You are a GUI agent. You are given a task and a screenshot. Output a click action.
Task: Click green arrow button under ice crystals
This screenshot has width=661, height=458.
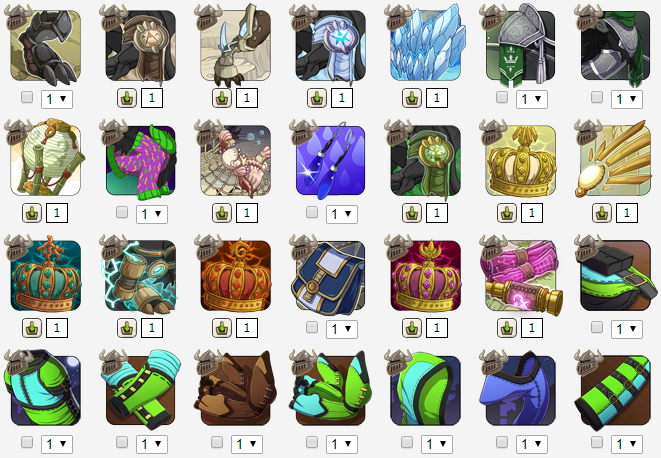[x=412, y=98]
